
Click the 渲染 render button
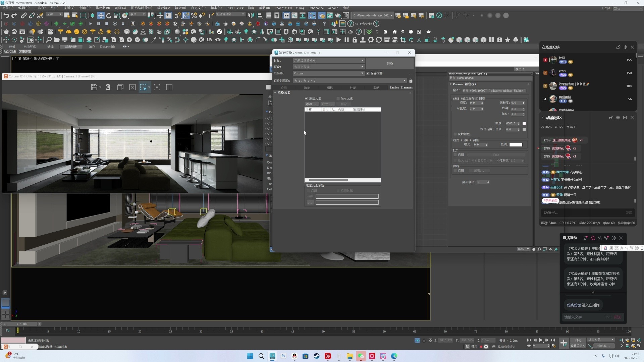pos(390,63)
